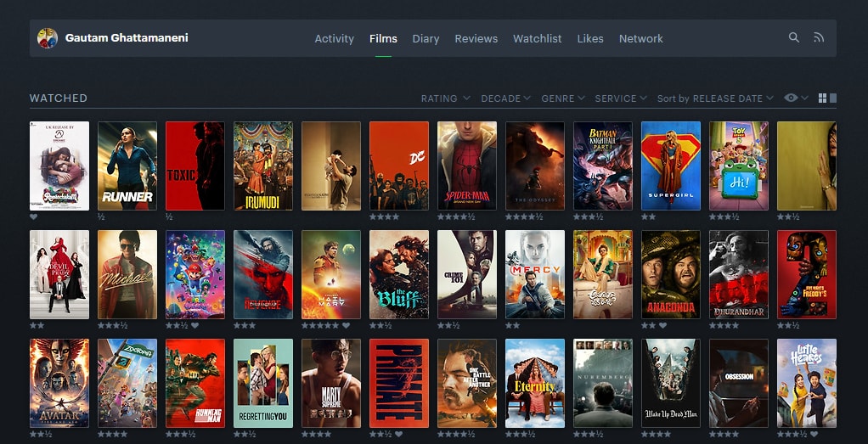Switch to the Likes tab

590,39
